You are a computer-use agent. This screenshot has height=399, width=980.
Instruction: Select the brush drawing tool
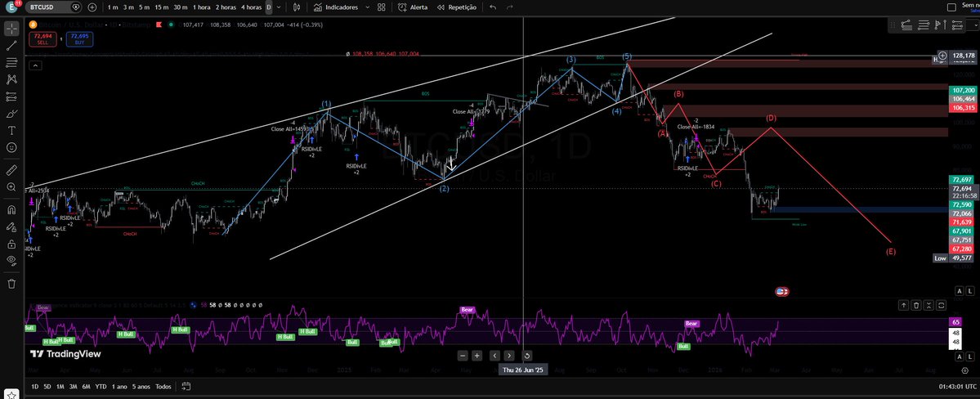point(11,114)
